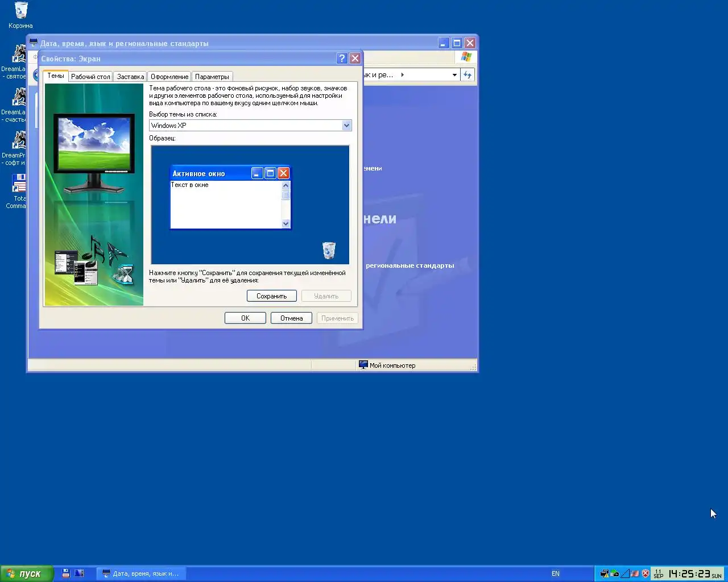Open the red shield security alert tray icon
728x582 pixels.
coord(646,573)
